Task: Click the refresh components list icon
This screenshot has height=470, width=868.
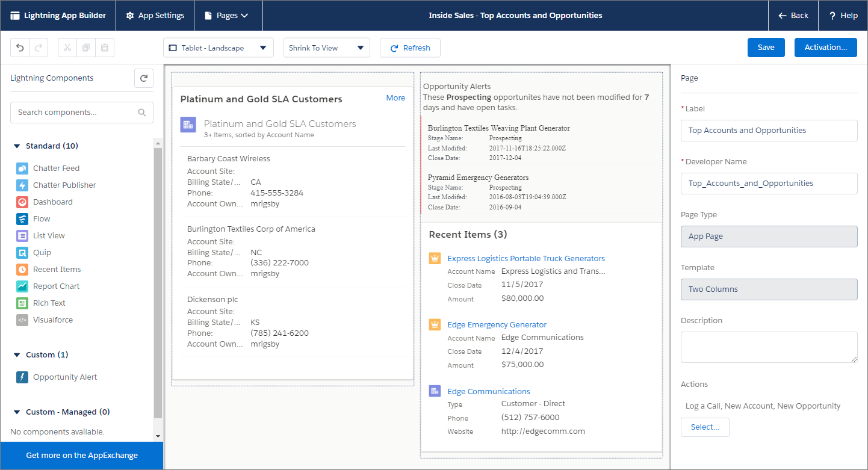Action: 143,78
